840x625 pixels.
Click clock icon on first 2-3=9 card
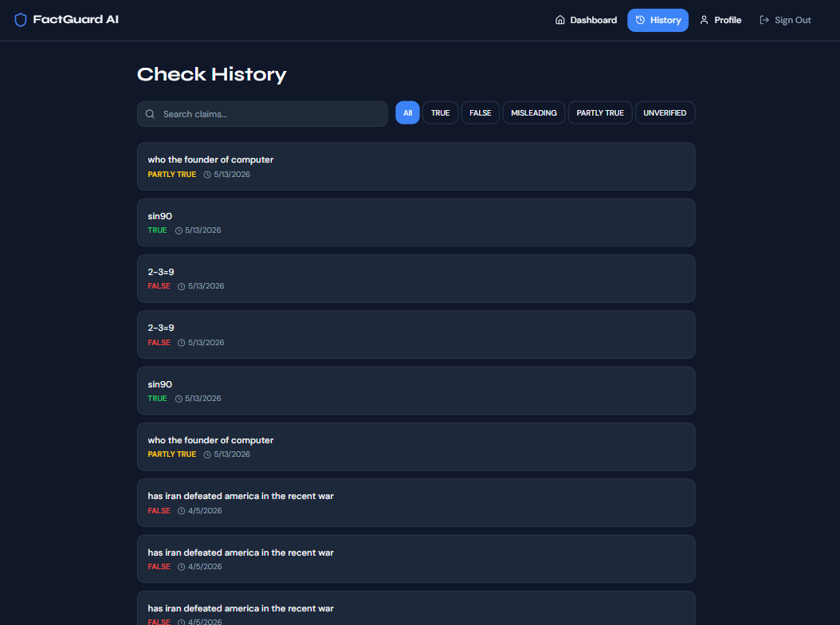[182, 287]
